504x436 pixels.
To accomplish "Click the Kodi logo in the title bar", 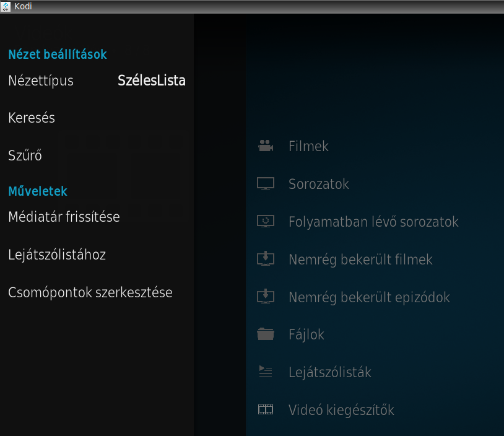I will pos(6,6).
